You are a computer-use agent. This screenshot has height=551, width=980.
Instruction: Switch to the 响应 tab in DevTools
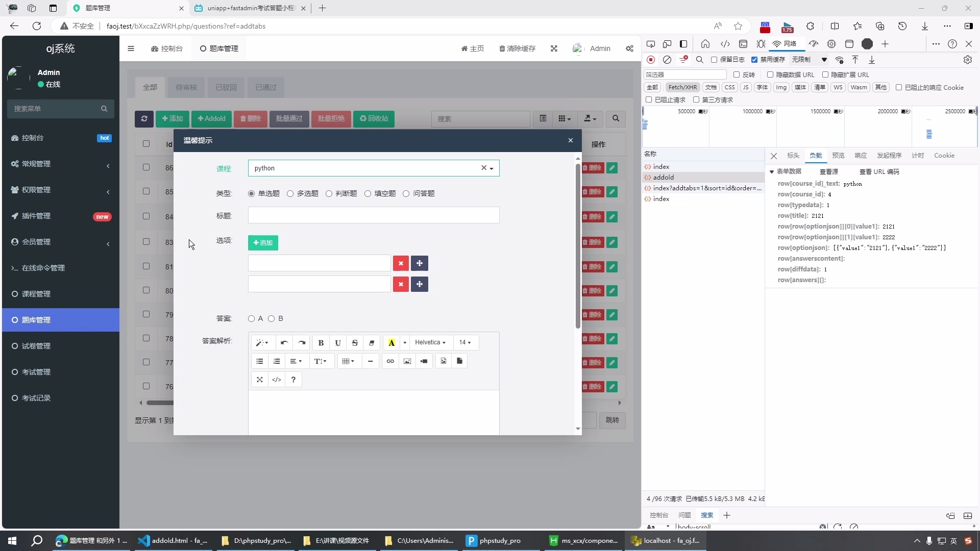click(x=861, y=156)
